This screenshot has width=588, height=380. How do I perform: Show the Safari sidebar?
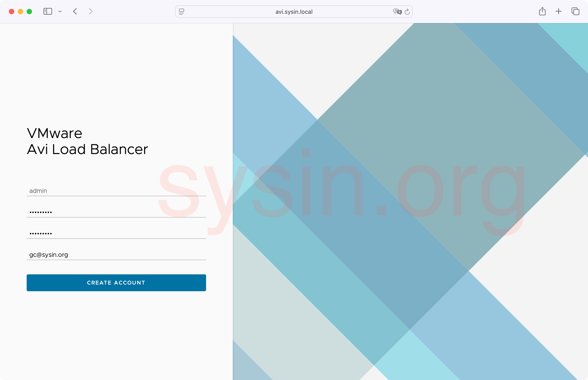[x=48, y=11]
